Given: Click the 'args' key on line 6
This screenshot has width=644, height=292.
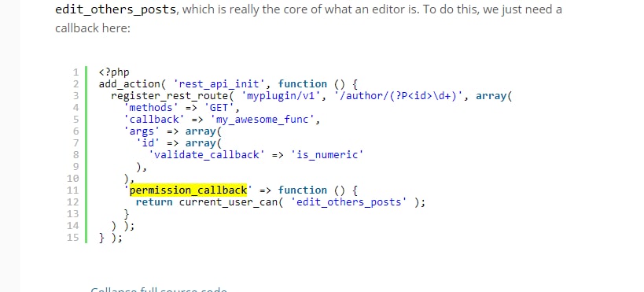Looking at the screenshot, I should click(x=142, y=131).
